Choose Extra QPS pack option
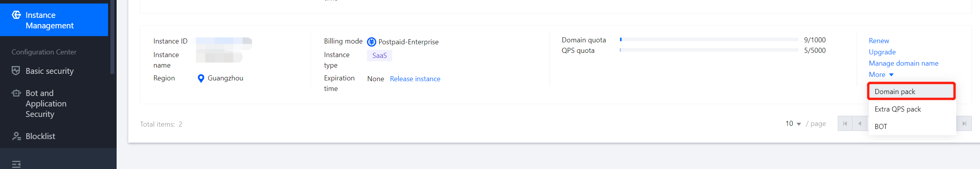Image resolution: width=980 pixels, height=169 pixels. tap(898, 109)
